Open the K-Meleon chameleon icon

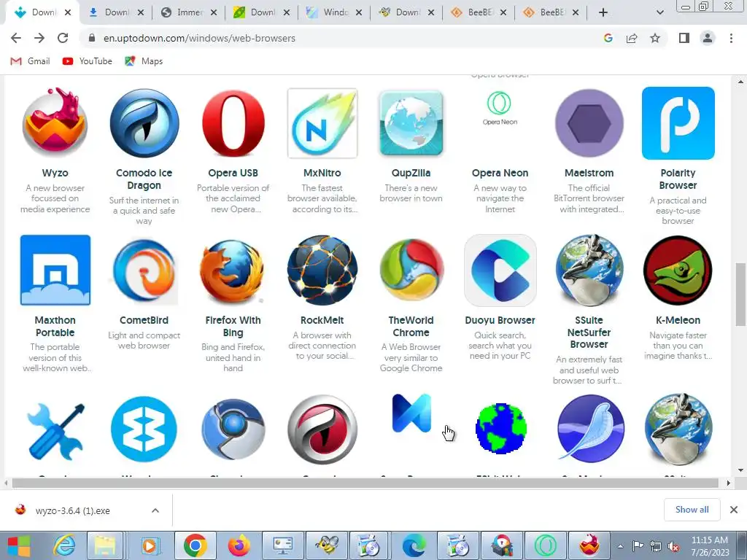[x=678, y=270]
